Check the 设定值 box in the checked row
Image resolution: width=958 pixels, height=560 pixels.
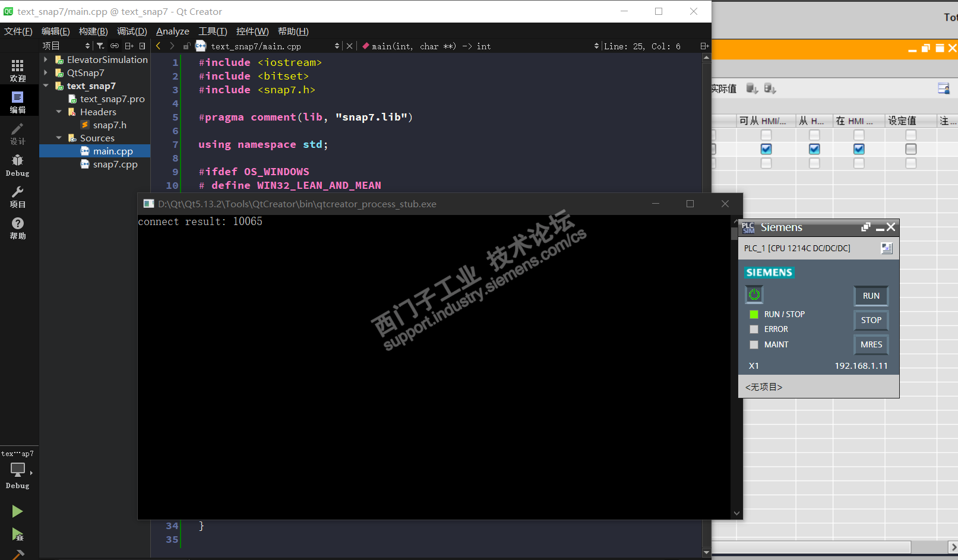click(911, 149)
